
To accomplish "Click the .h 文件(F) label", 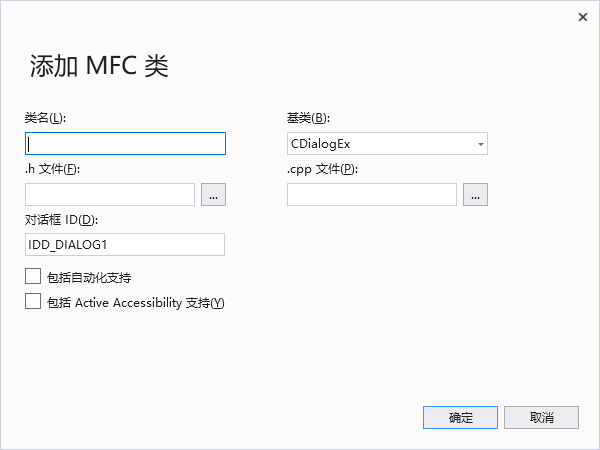I will point(52,169).
